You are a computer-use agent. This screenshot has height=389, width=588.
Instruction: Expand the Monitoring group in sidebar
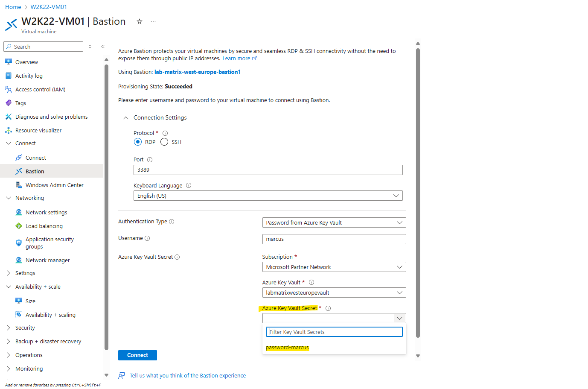tap(9, 369)
